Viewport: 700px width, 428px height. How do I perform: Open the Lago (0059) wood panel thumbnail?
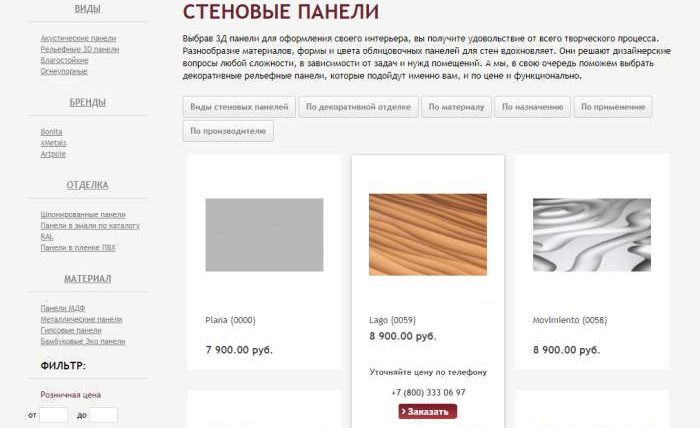pos(428,235)
